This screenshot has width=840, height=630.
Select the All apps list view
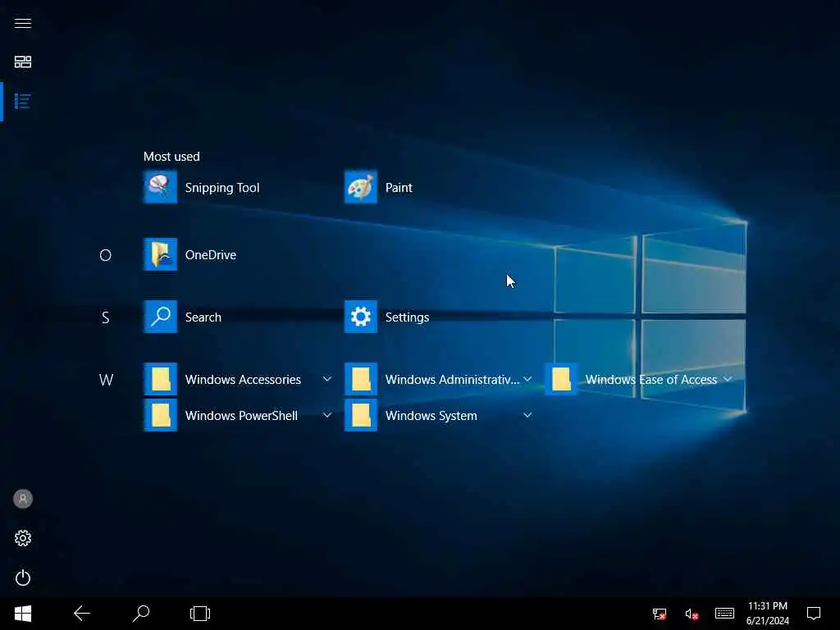tap(22, 101)
